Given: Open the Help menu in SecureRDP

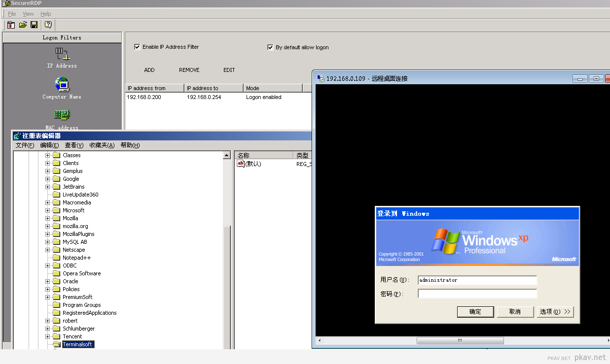Looking at the screenshot, I should pyautogui.click(x=45, y=14).
